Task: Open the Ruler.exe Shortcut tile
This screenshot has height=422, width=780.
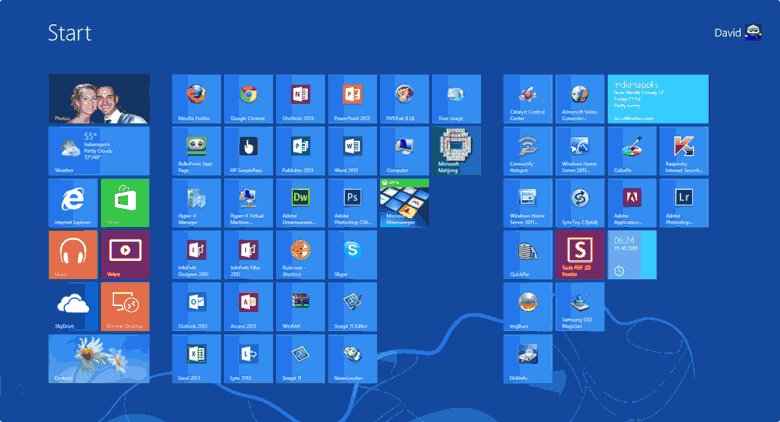Action: point(300,255)
